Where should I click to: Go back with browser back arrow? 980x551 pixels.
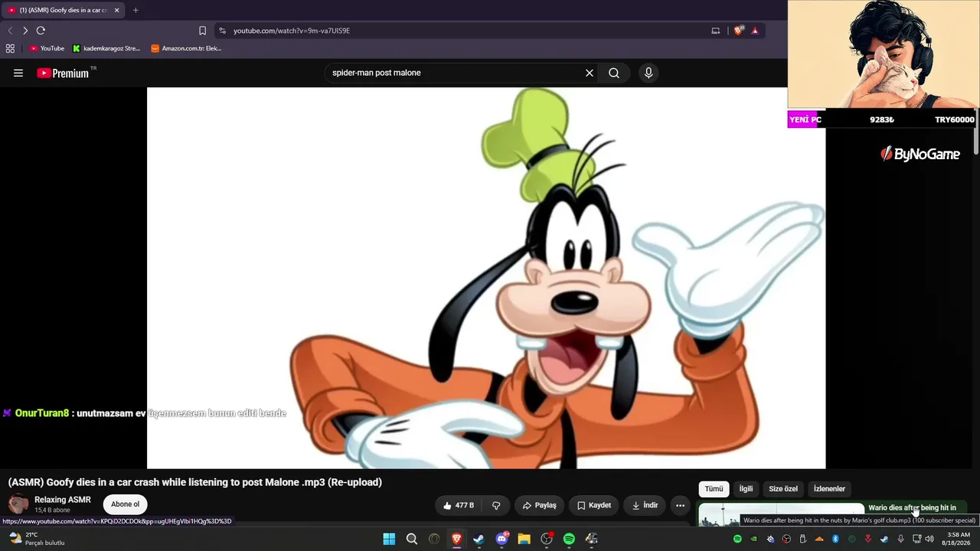[x=10, y=31]
